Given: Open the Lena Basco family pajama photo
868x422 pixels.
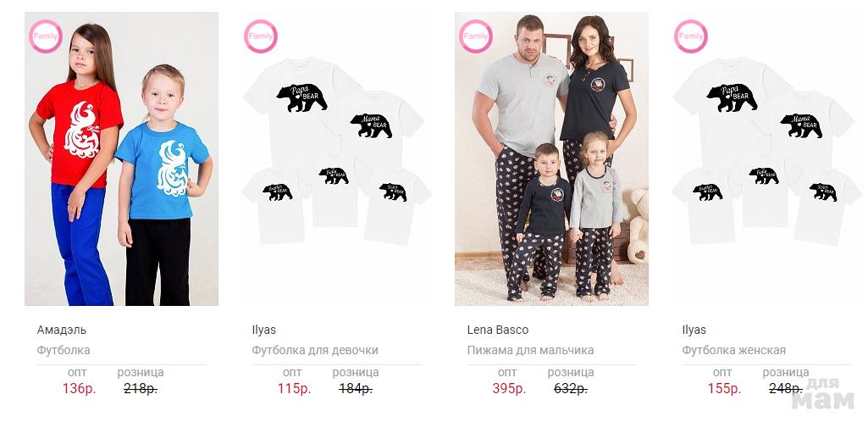Looking at the screenshot, I should tap(551, 159).
